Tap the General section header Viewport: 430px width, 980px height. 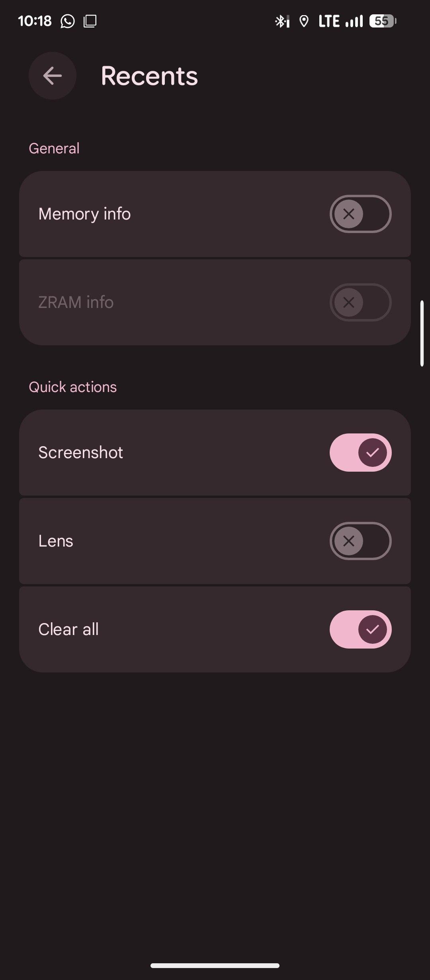tap(54, 148)
